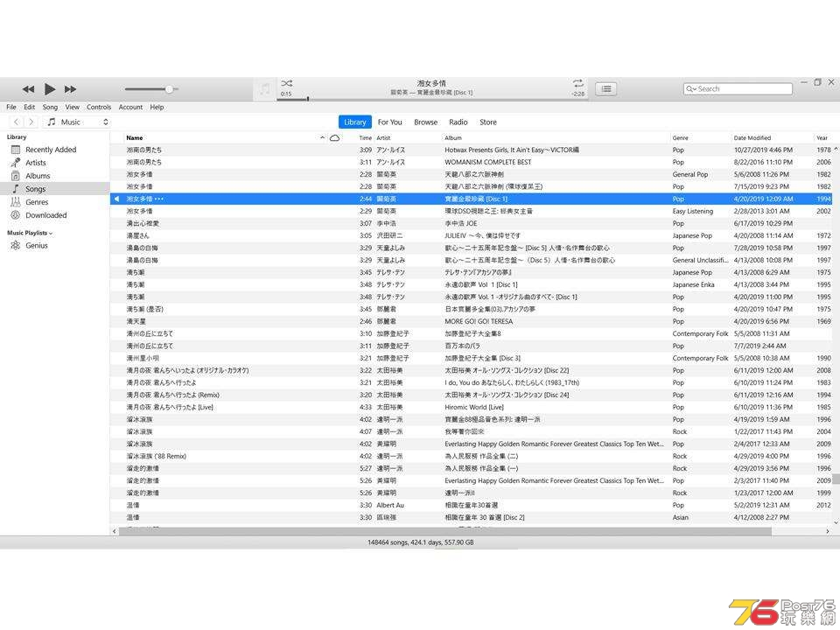Switch to the Store tab
The image size is (840, 630).
pos(488,122)
